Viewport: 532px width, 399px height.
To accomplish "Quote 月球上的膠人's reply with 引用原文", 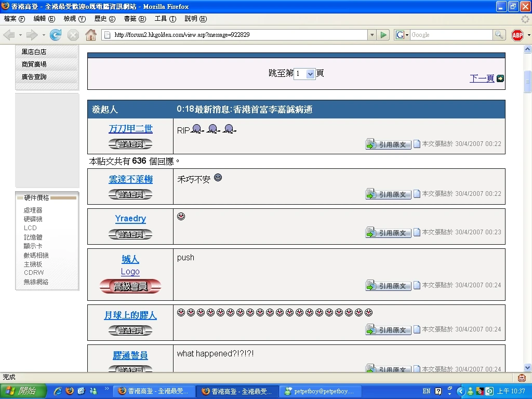I will point(388,329).
